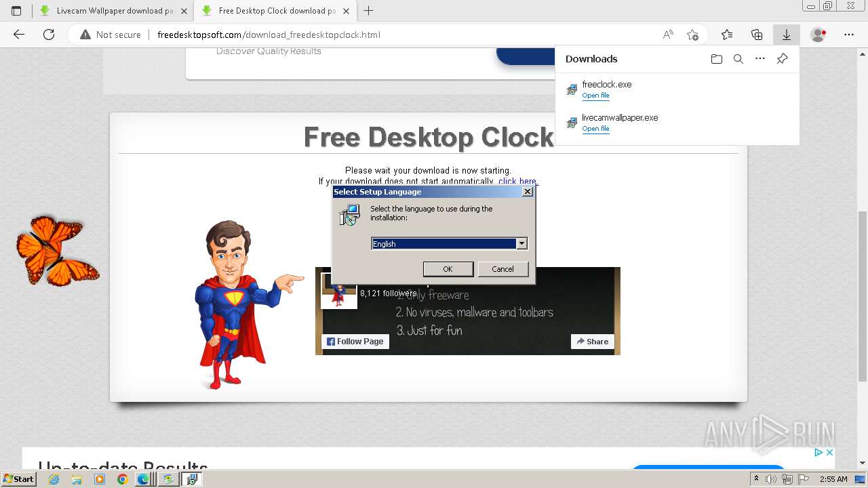868x488 pixels.
Task: Click the livecamwallpaper.exe file name
Action: (620, 118)
